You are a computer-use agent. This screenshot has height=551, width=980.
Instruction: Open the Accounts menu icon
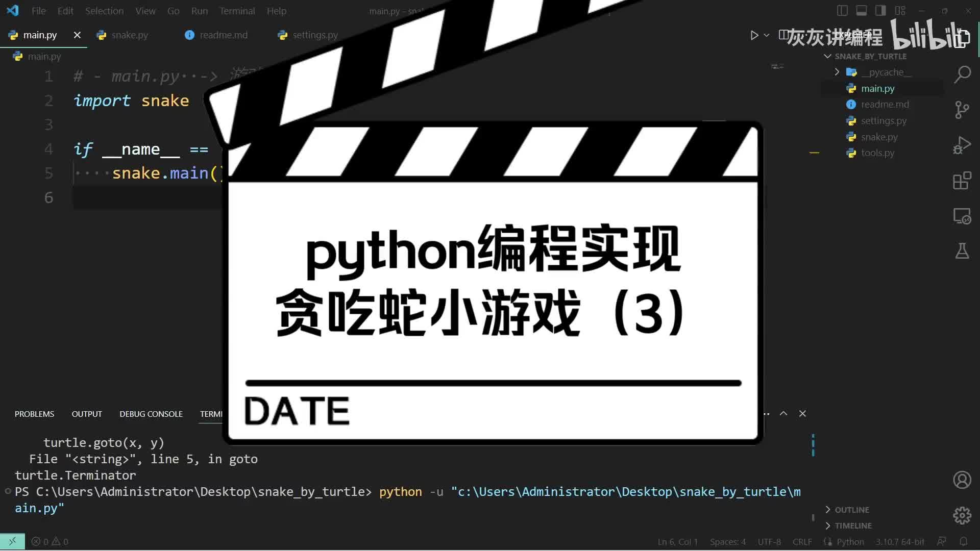[962, 480]
